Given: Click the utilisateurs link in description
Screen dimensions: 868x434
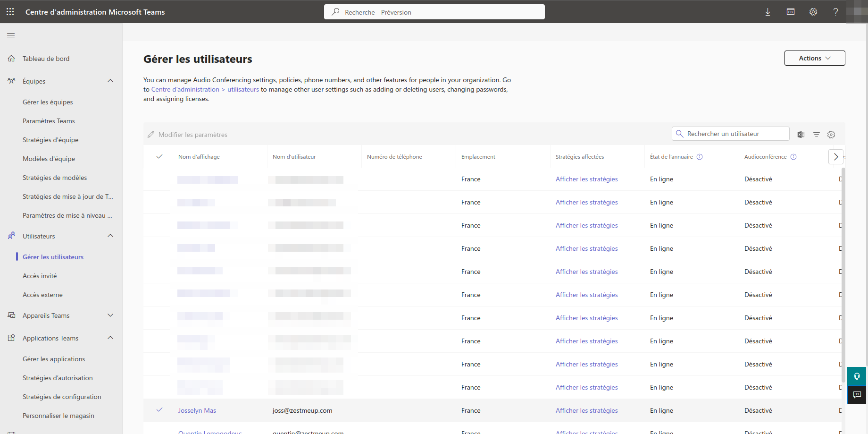Looking at the screenshot, I should pos(243,89).
